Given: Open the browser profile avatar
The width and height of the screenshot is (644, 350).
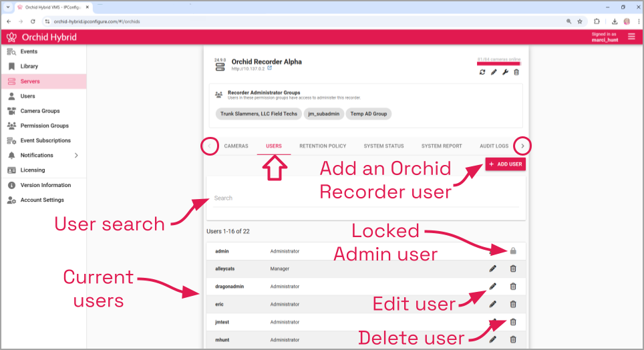Looking at the screenshot, I should point(627,21).
